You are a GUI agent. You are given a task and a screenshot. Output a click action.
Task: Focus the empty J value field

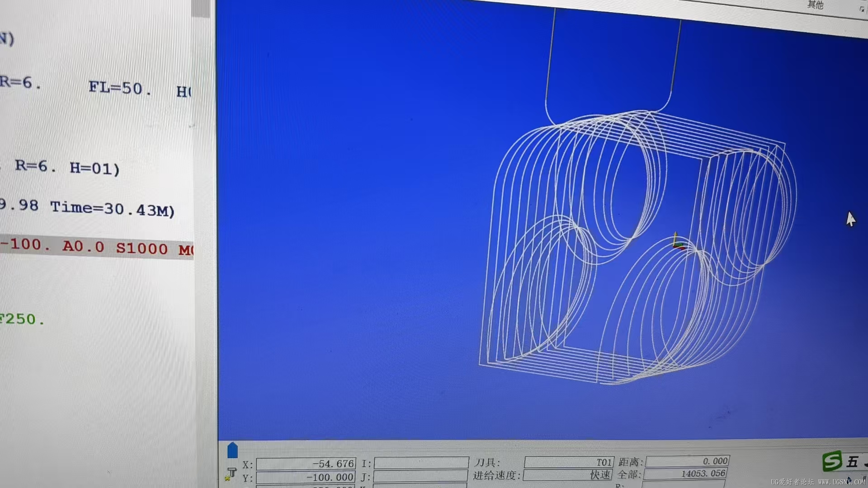click(420, 476)
